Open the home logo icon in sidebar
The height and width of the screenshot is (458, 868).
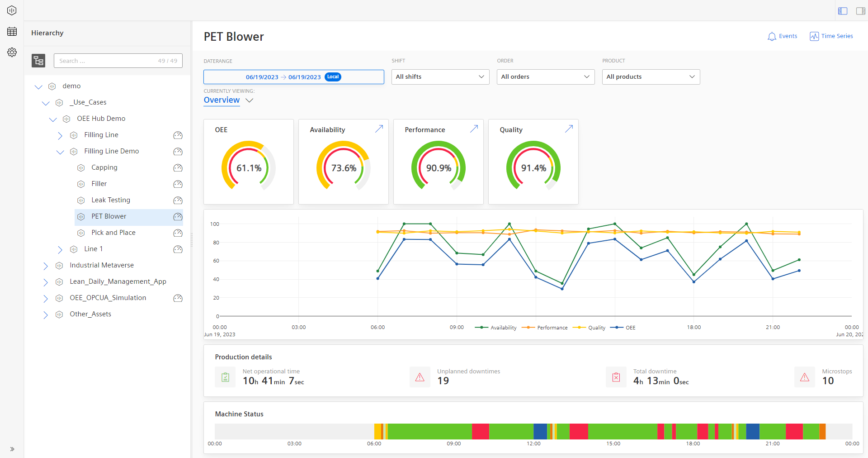(x=12, y=10)
